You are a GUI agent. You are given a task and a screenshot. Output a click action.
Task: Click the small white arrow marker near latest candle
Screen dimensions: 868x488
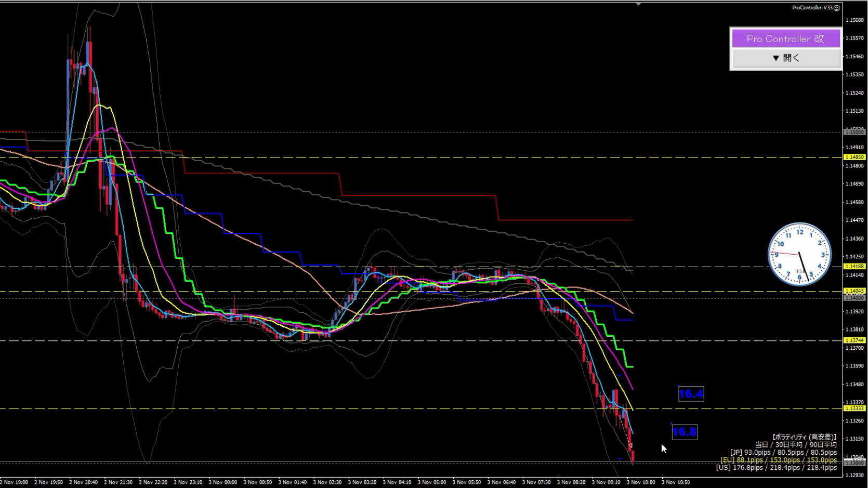coord(630,445)
